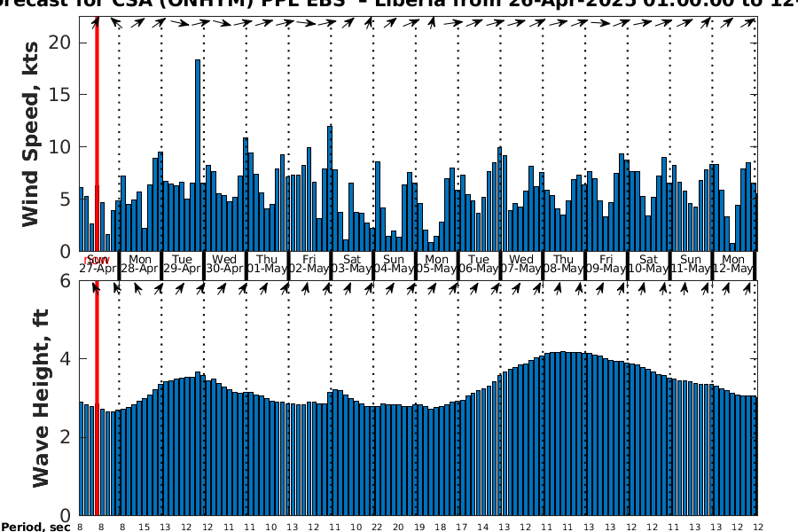Click the Tue 06-May date label
798x532 pixels.
[x=479, y=264]
